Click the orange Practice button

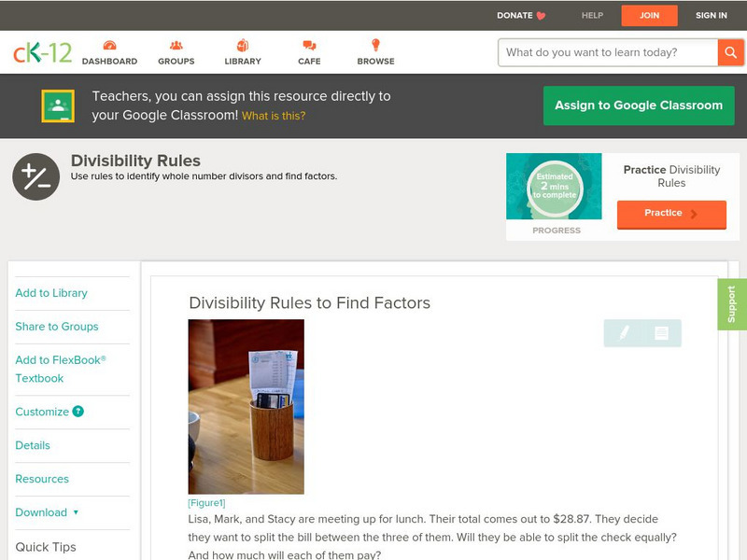pos(671,215)
